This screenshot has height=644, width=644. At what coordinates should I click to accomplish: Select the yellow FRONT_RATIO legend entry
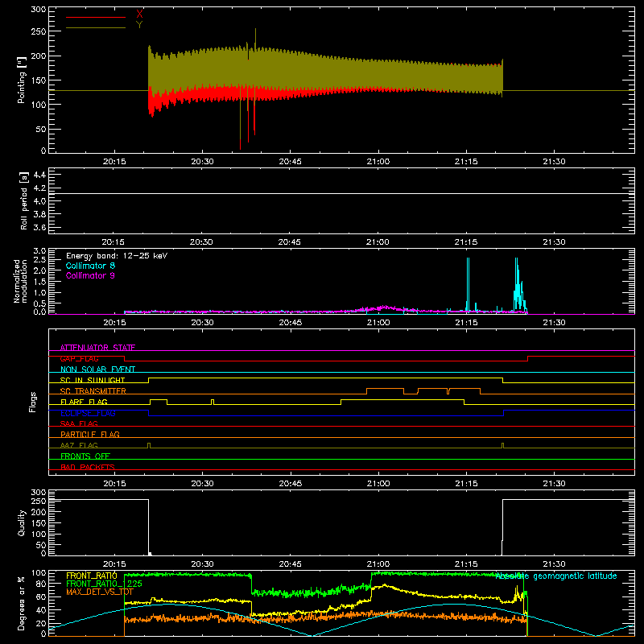[x=92, y=576]
